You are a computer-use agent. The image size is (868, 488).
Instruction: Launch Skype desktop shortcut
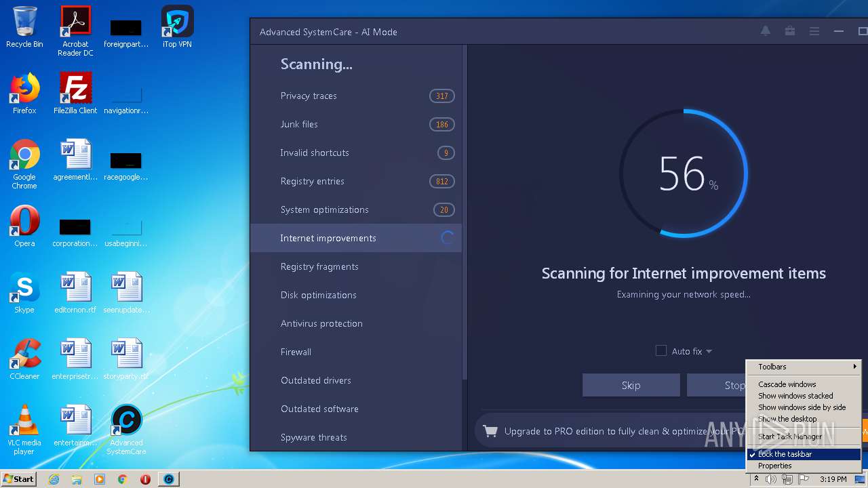24,293
